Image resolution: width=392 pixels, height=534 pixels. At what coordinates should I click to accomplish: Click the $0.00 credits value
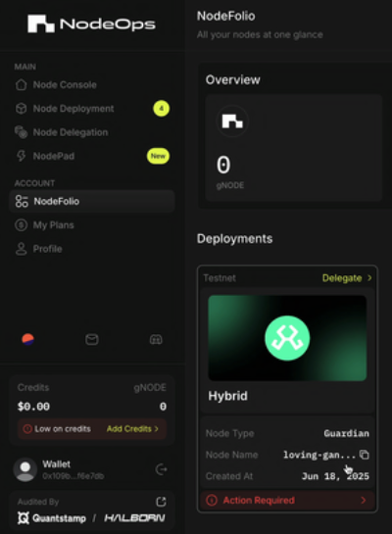(33, 407)
